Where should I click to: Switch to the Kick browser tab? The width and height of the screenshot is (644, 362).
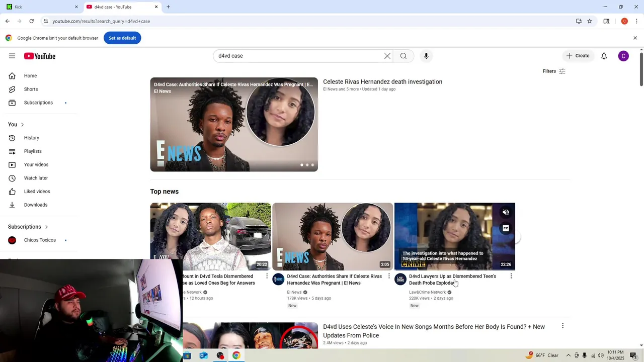pos(41,7)
